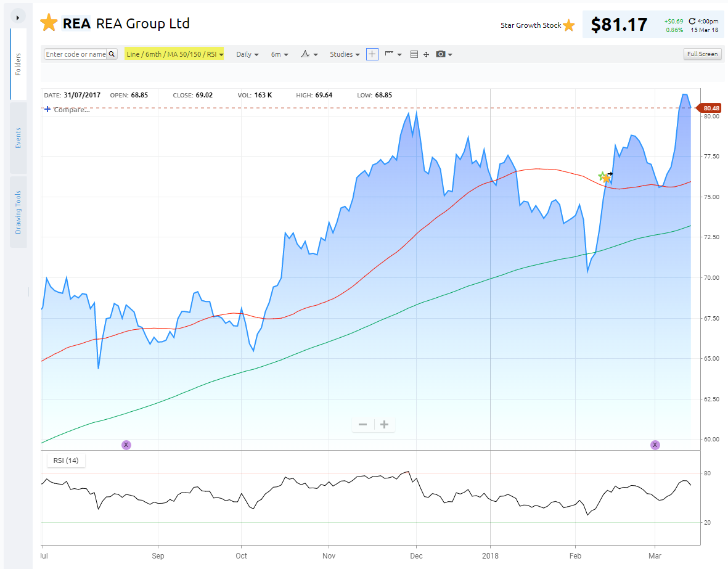
Task: Click the LOW: 68.85 readout
Action: [x=375, y=95]
